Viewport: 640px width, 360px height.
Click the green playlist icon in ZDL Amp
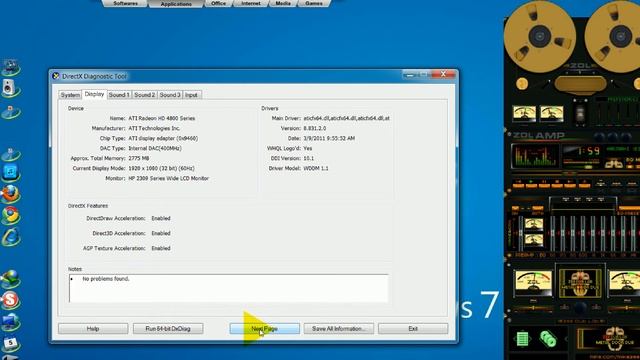click(x=522, y=339)
